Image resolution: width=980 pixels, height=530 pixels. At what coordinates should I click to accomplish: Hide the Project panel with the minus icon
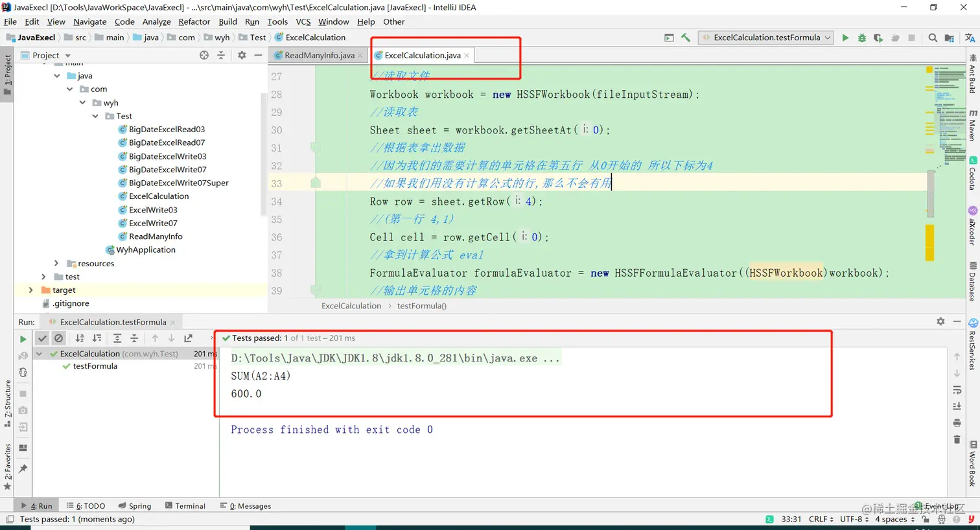[x=258, y=55]
